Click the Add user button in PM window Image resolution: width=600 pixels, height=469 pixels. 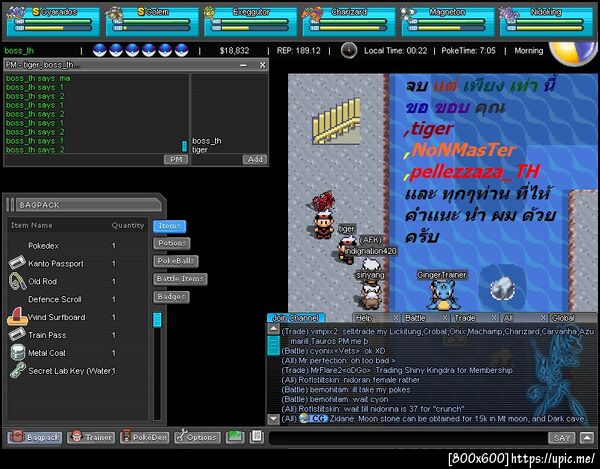[255, 159]
